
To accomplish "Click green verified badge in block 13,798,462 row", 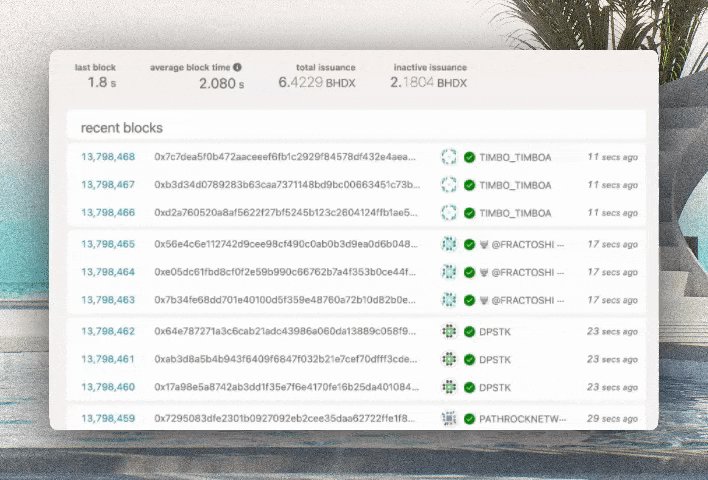I will coord(470,332).
